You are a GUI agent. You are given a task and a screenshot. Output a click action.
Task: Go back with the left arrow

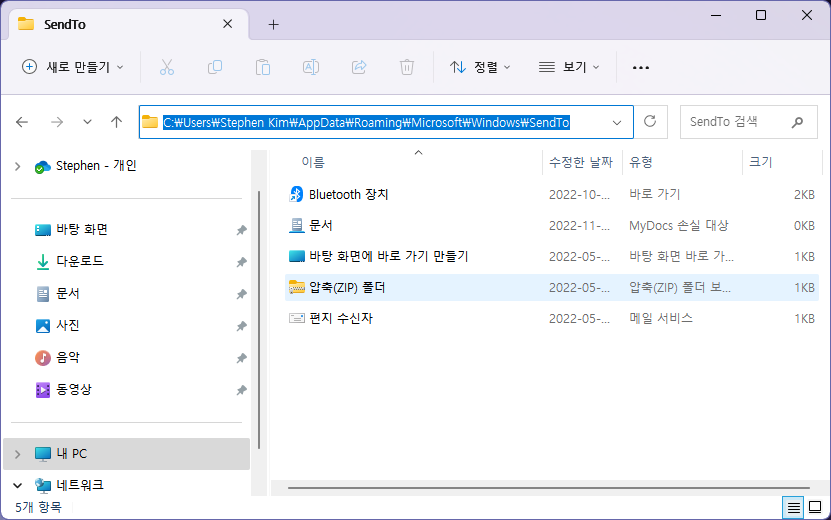pos(22,122)
